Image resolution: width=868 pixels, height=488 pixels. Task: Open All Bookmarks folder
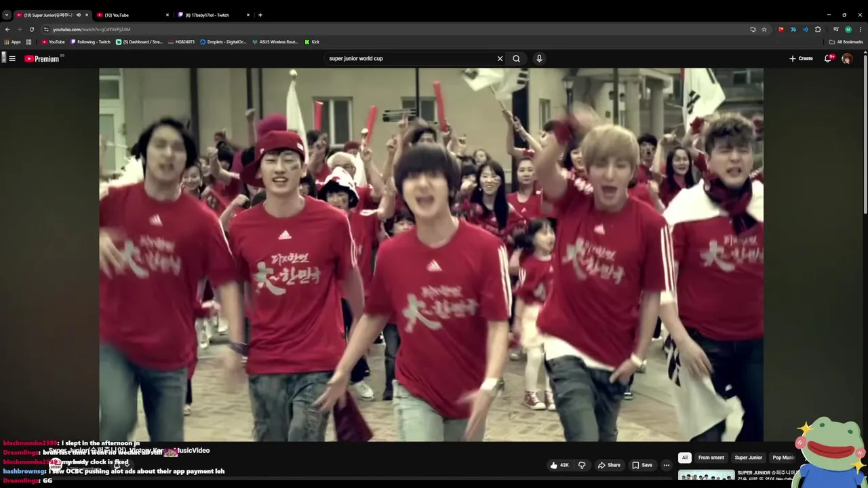[846, 42]
